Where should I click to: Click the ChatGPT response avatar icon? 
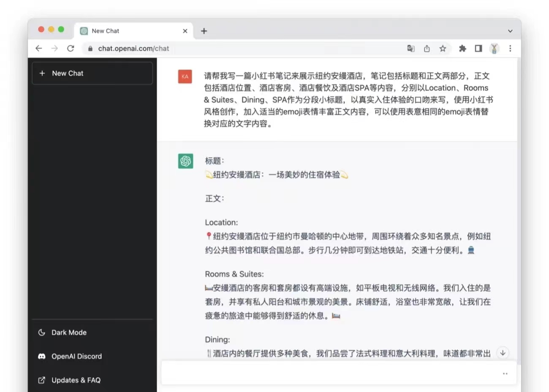(185, 161)
